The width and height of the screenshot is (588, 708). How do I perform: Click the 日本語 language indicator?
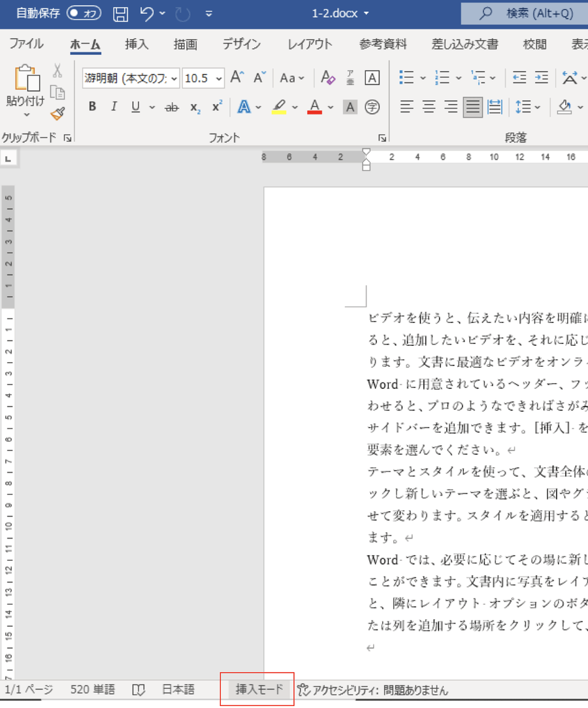coord(178,690)
